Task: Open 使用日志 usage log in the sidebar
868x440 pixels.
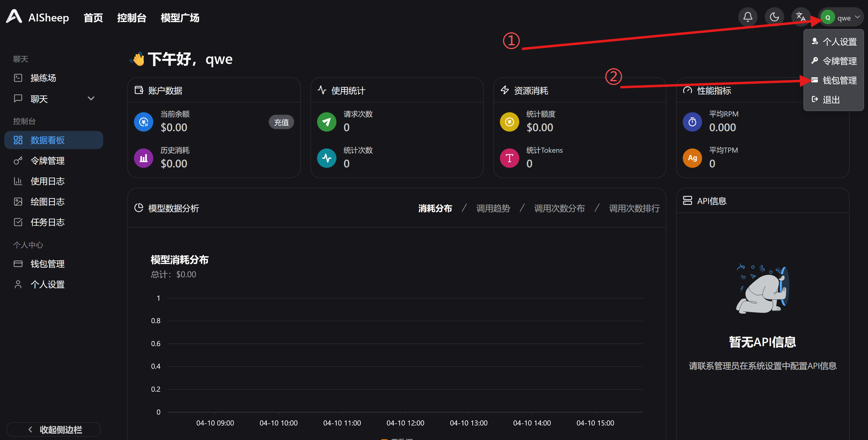Action: click(47, 181)
